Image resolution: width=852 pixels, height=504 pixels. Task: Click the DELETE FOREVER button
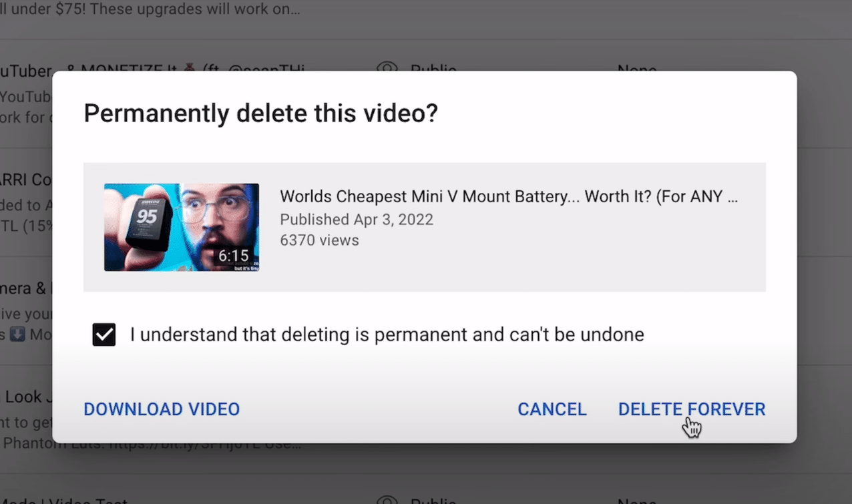coord(691,409)
